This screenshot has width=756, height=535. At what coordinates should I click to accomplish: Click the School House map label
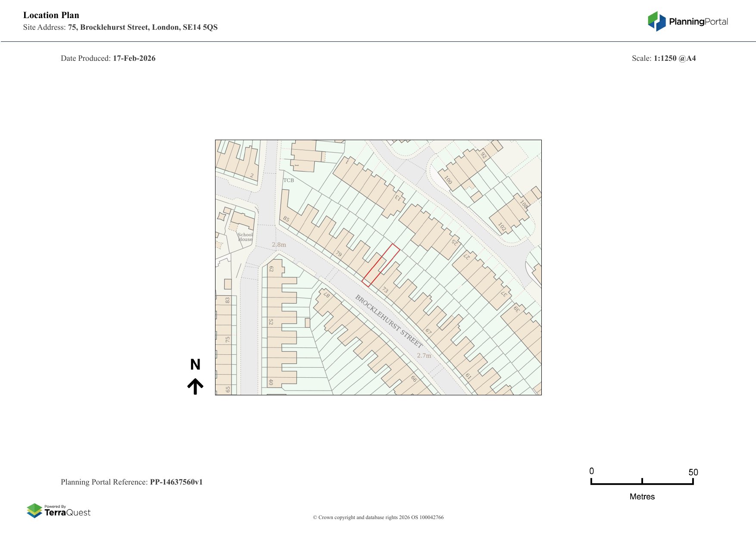245,237
